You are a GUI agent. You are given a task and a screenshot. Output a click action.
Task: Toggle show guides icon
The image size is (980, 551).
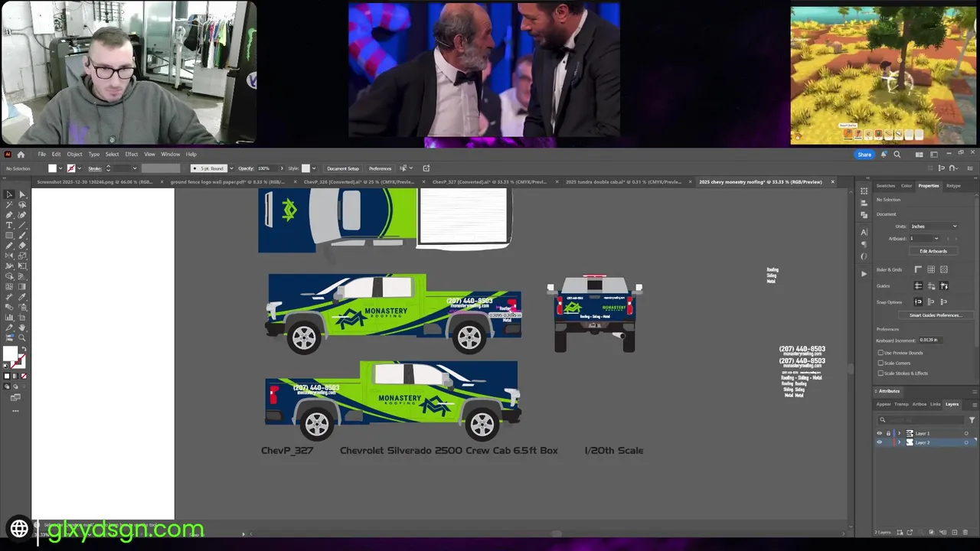(918, 285)
